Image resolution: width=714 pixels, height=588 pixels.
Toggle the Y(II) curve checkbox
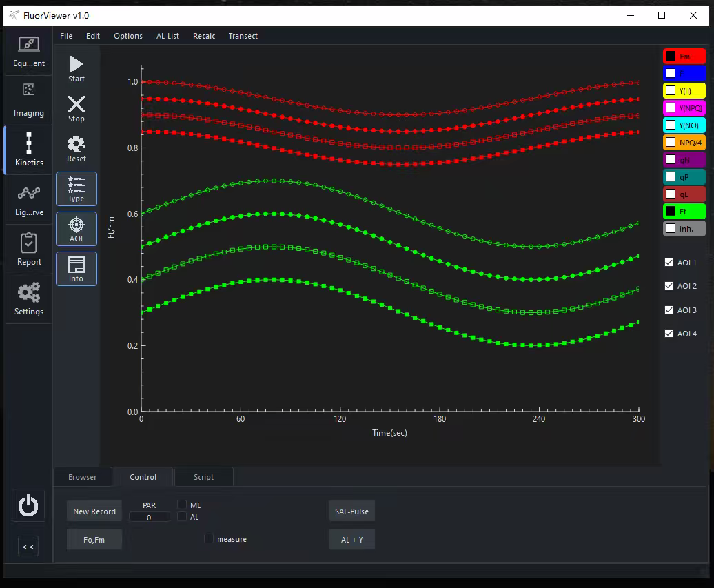[670, 90]
